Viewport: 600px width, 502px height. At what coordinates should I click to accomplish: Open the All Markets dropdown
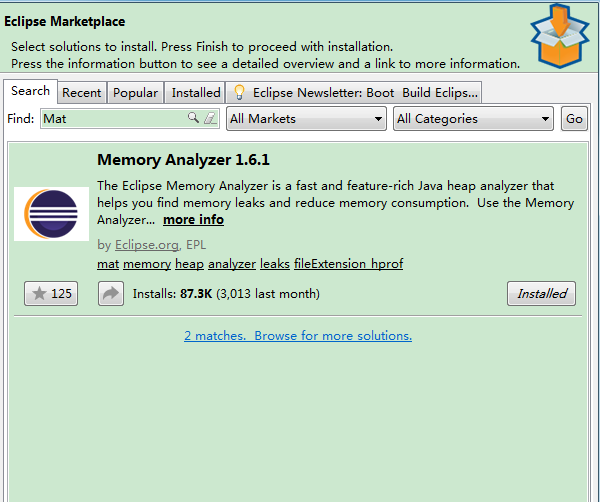pyautogui.click(x=306, y=119)
